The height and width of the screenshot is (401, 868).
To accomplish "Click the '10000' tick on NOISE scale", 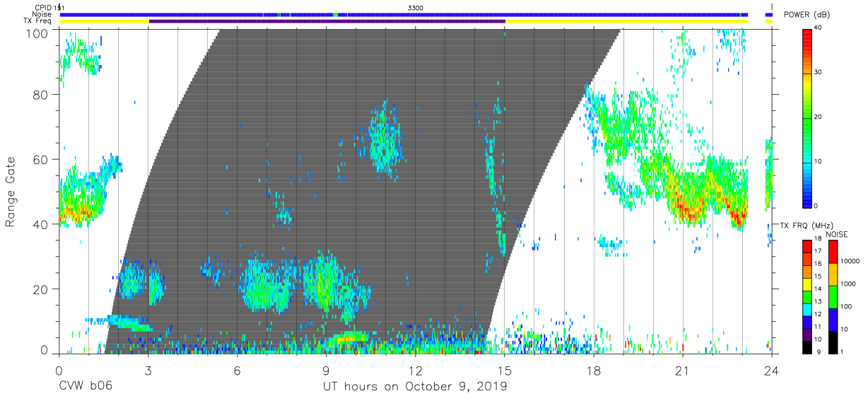I will (x=850, y=262).
